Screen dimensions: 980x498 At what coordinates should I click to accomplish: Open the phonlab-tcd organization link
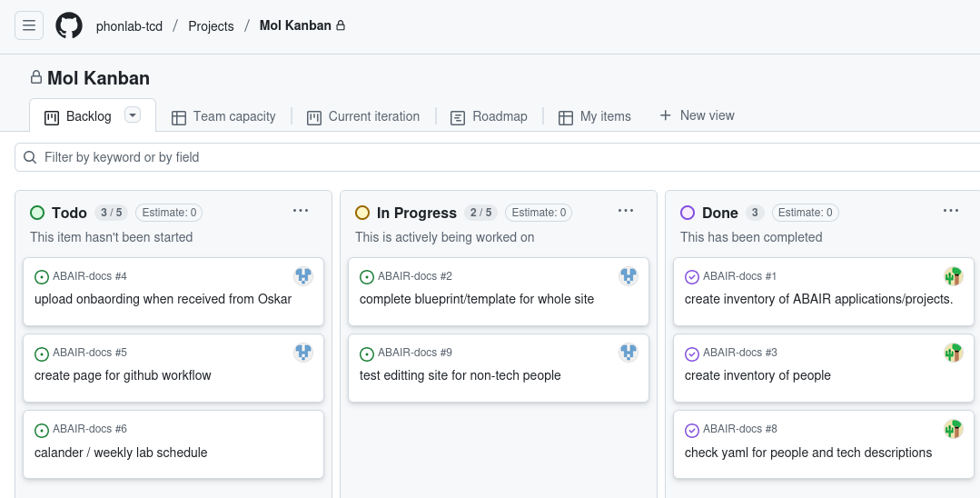click(x=129, y=26)
